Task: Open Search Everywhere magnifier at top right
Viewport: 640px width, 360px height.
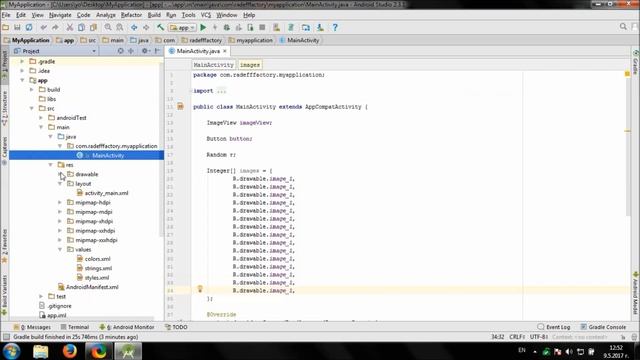Action: (623, 27)
